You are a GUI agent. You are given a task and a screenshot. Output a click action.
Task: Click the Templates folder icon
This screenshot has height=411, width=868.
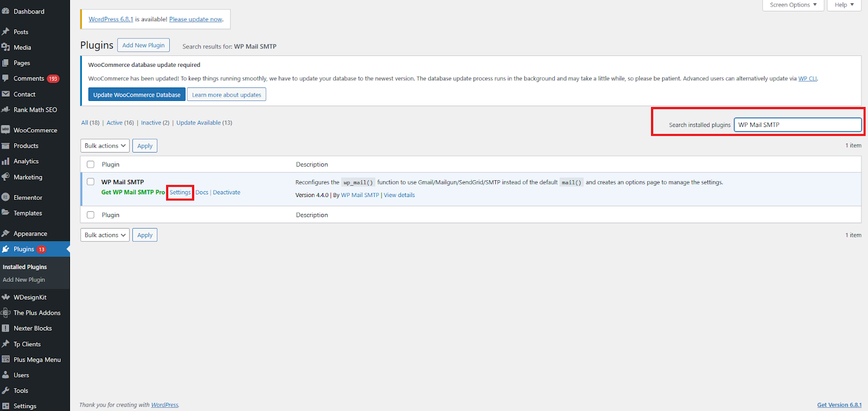click(5, 213)
